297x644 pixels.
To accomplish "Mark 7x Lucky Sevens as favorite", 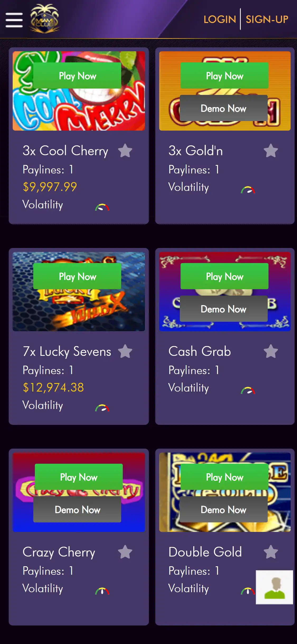I will click(125, 351).
